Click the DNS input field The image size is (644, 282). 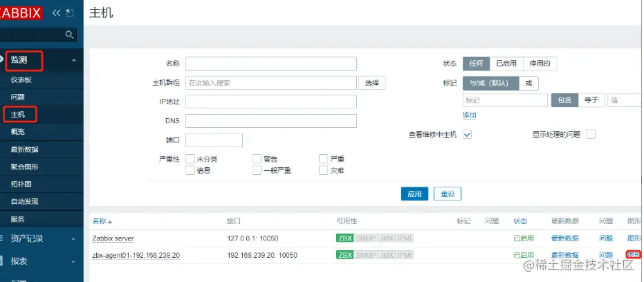click(x=271, y=121)
